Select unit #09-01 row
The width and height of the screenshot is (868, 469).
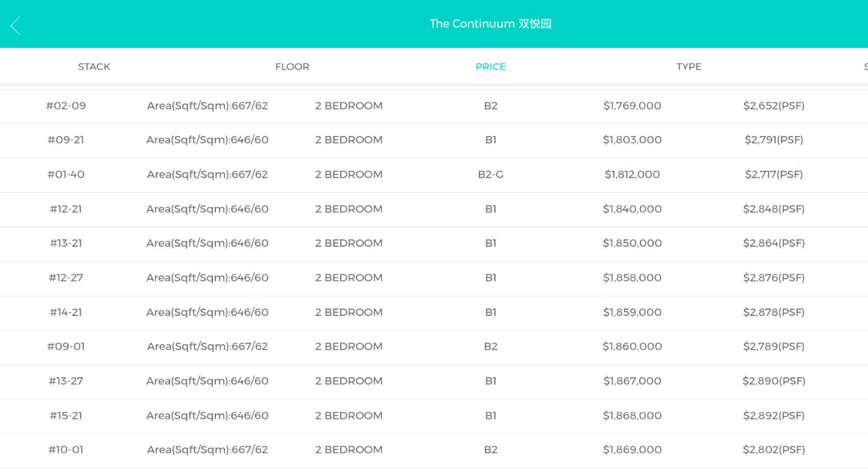(x=66, y=347)
